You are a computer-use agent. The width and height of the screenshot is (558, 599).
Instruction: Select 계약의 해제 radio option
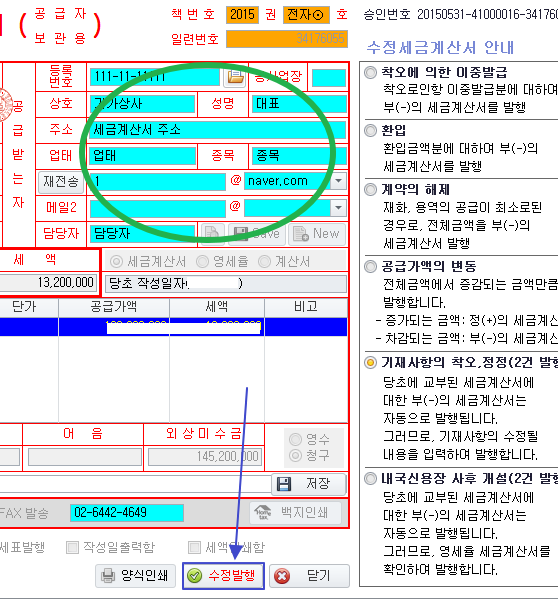tap(370, 189)
